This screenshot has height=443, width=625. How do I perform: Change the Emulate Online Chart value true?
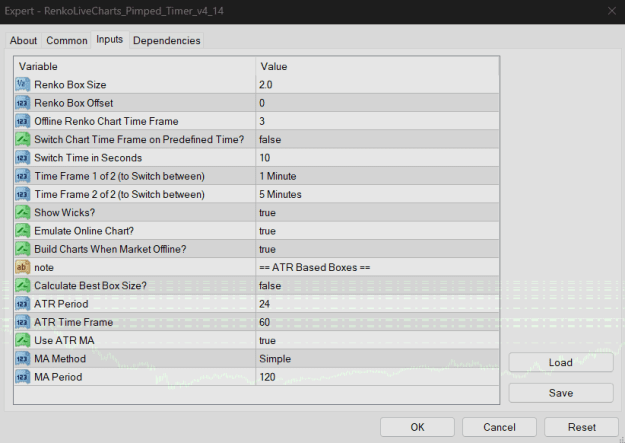click(x=377, y=231)
